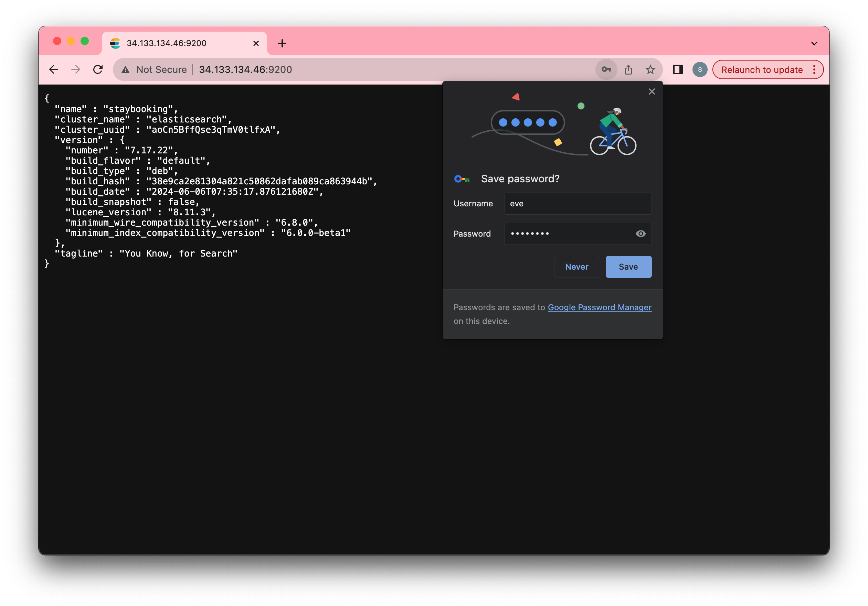This screenshot has height=606, width=868.
Task: Bookmark this page with the star icon
Action: [x=650, y=69]
